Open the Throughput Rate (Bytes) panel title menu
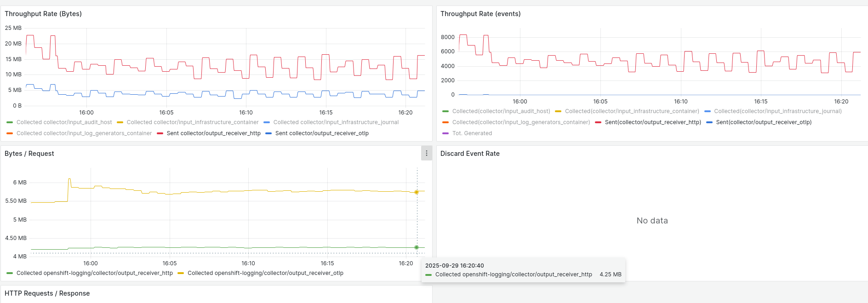This screenshot has height=303, width=868. pos(43,14)
